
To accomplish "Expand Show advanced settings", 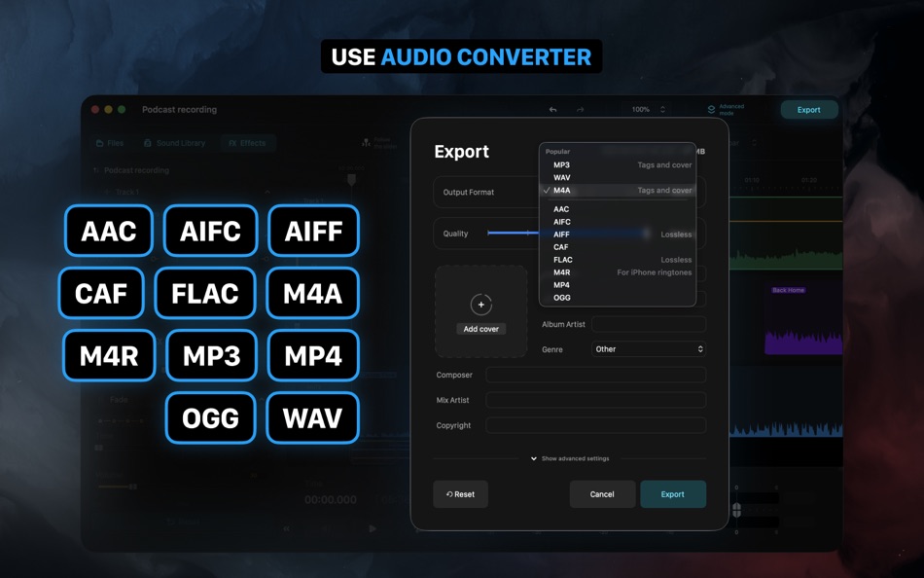I will click(572, 457).
